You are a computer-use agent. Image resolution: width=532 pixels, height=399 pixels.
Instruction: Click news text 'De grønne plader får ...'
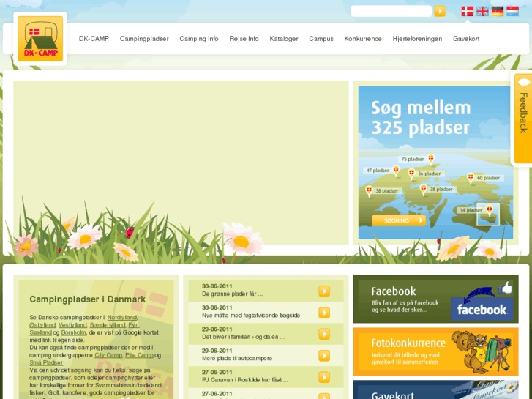[x=232, y=294]
